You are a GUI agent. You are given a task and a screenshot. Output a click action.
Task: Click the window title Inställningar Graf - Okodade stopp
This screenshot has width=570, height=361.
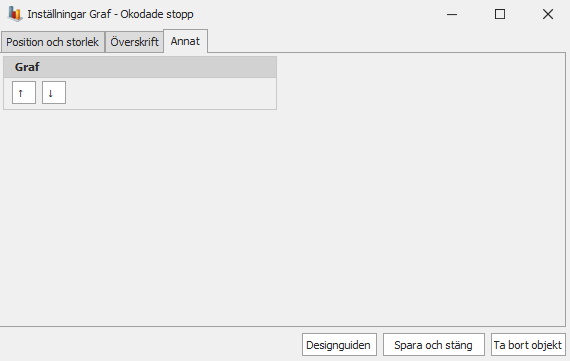click(111, 14)
